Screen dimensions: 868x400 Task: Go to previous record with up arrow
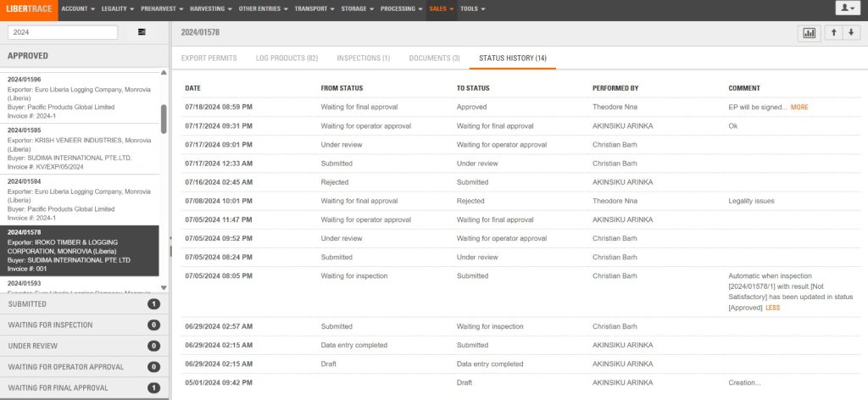click(x=834, y=33)
